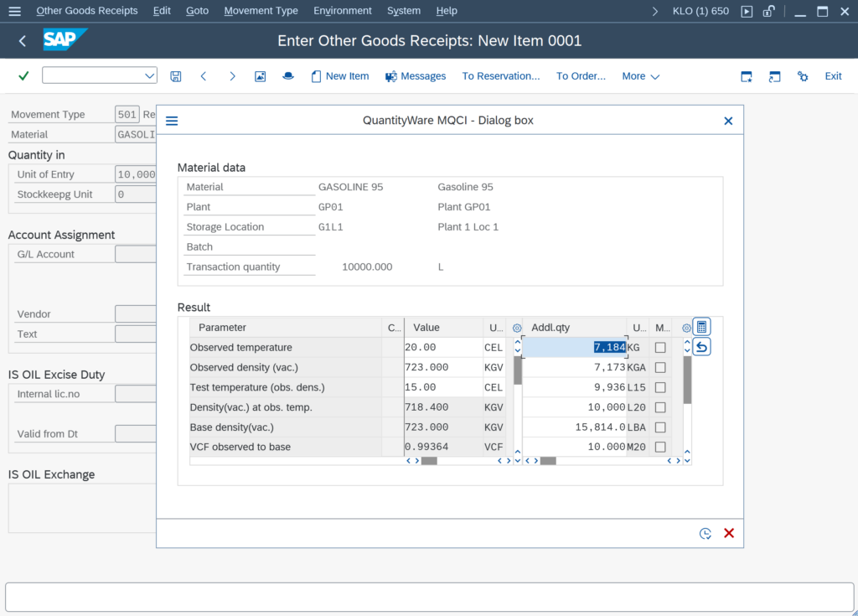858x616 pixels.
Task: Save the document via diskette icon
Action: click(176, 76)
